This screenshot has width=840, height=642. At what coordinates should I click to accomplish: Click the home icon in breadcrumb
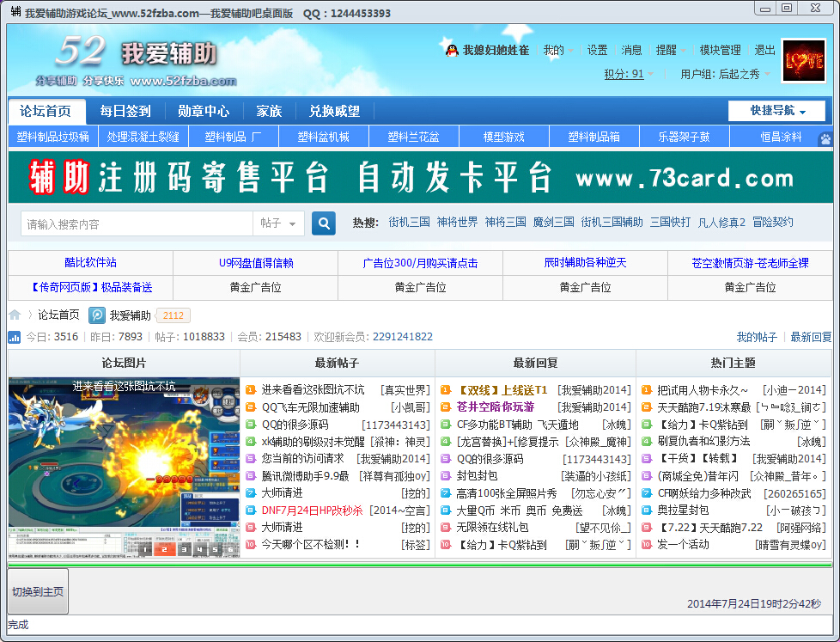pos(15,315)
